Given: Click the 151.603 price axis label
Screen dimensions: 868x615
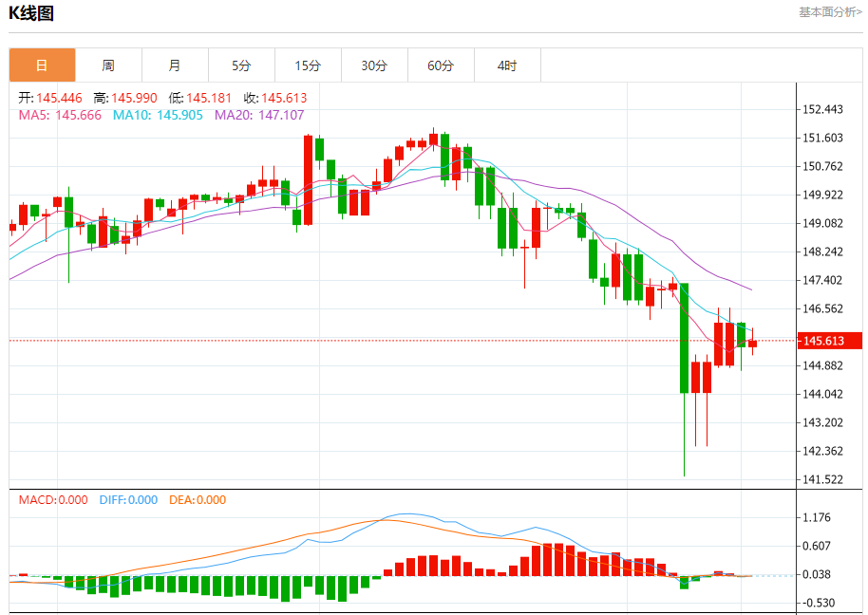Looking at the screenshot, I should (822, 138).
